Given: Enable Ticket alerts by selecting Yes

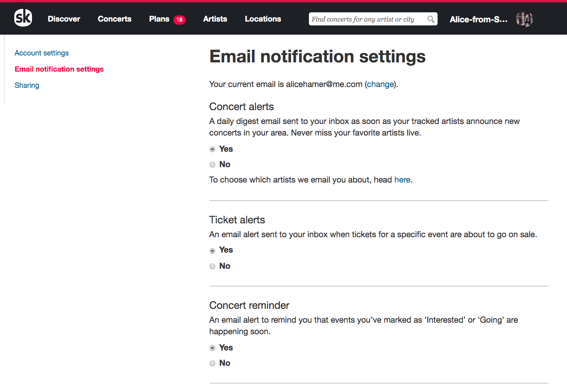Looking at the screenshot, I should coord(212,250).
